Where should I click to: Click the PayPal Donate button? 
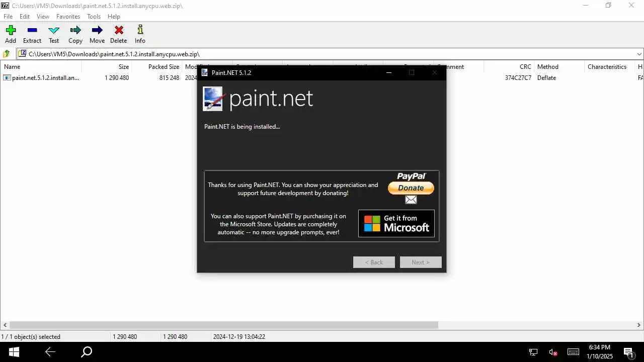pyautogui.click(x=411, y=188)
